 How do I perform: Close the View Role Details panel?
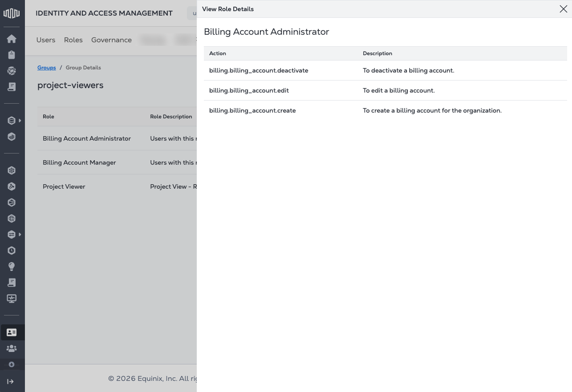[x=563, y=9]
